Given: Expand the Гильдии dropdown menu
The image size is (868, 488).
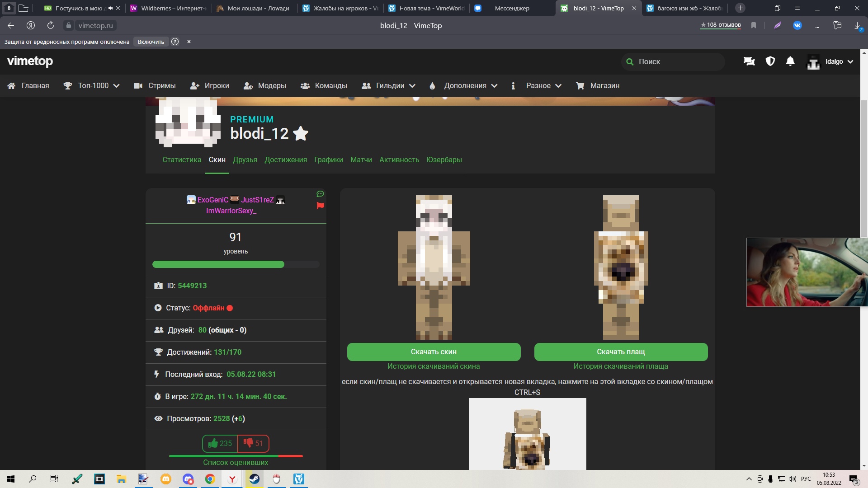Looking at the screenshot, I should point(389,86).
